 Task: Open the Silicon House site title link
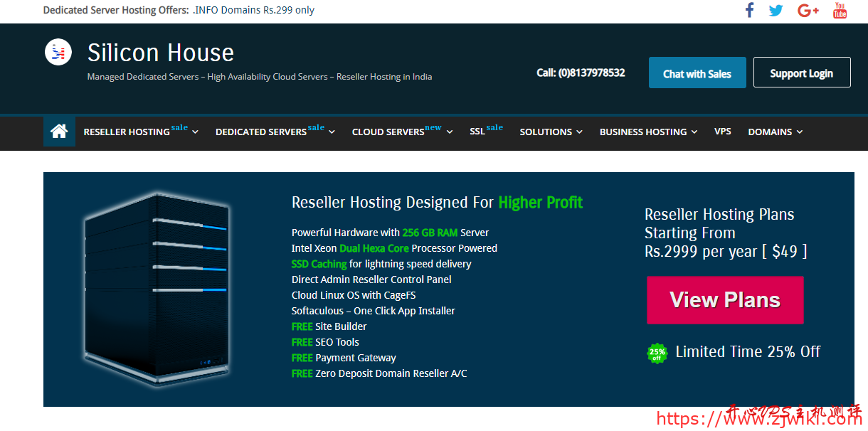point(161,53)
